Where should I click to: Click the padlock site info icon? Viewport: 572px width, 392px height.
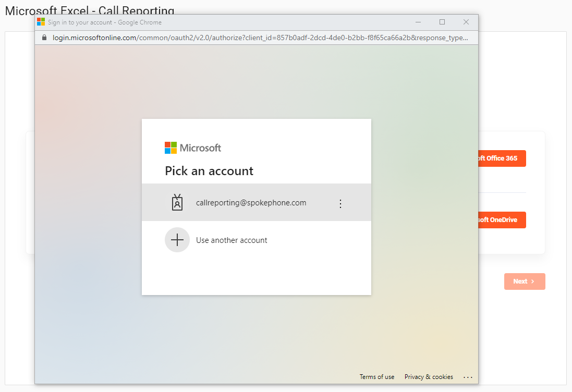pos(44,38)
